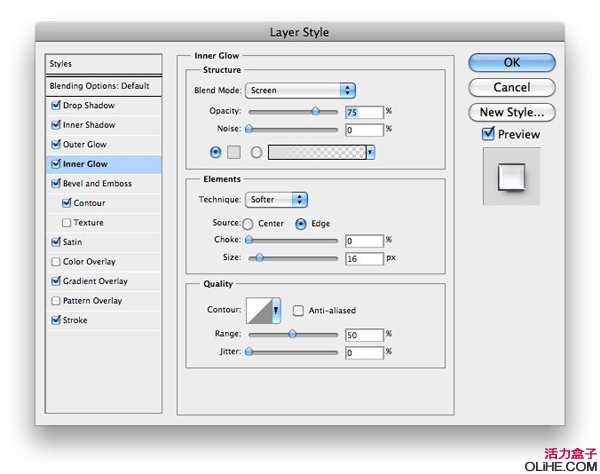The width and height of the screenshot is (600, 474).
Task: Select Center as the glow source
Action: [248, 224]
